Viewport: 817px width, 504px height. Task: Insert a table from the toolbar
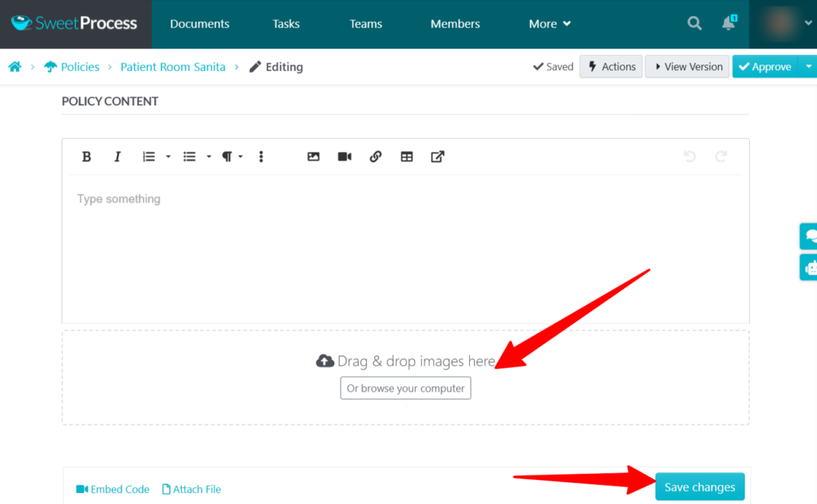click(406, 156)
